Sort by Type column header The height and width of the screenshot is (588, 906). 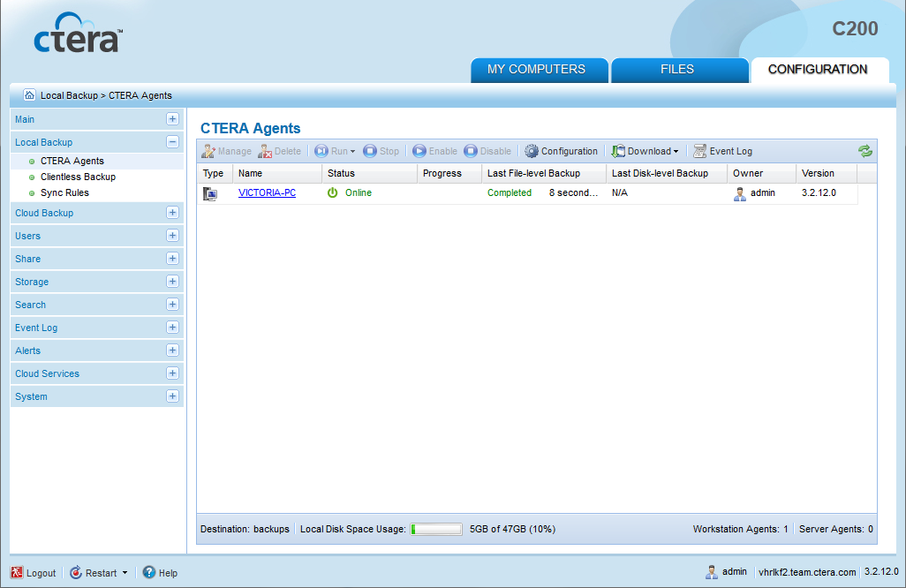pos(215,173)
